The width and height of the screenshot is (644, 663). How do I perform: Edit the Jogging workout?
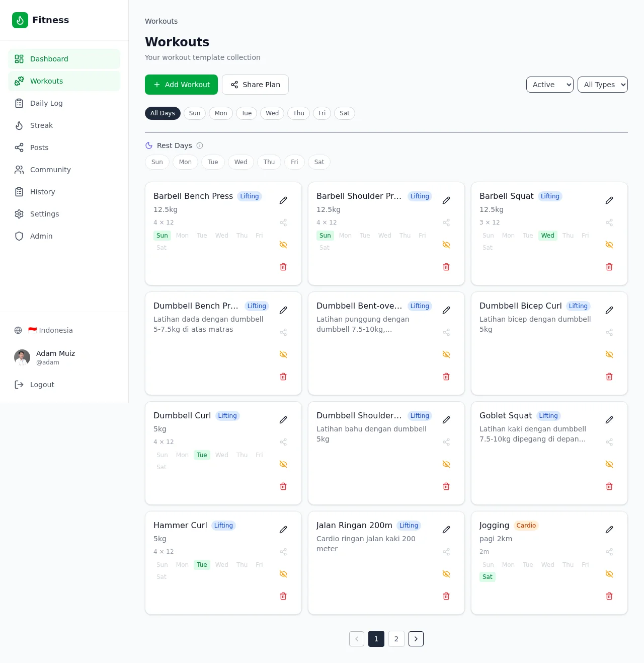609,530
